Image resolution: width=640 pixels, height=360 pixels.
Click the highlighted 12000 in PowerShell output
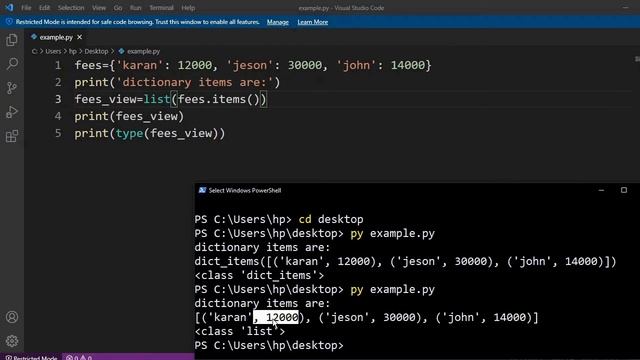click(x=282, y=318)
